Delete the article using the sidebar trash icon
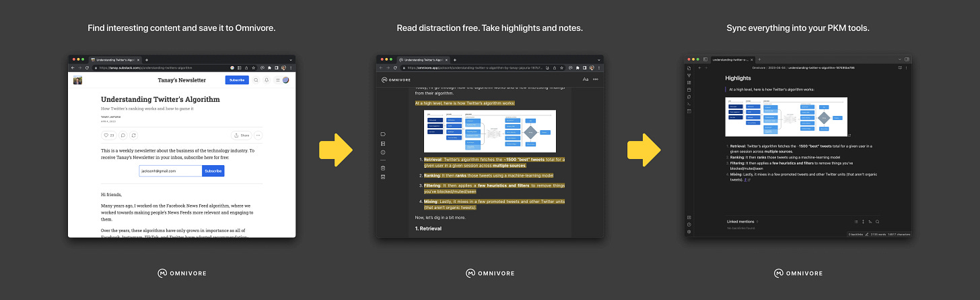Image resolution: width=980 pixels, height=300 pixels. [383, 167]
